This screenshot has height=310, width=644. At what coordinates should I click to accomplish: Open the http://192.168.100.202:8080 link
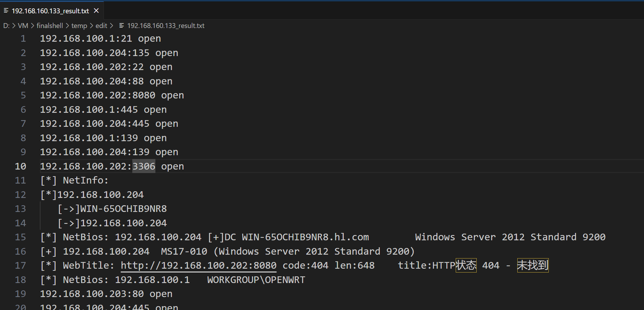coord(198,266)
